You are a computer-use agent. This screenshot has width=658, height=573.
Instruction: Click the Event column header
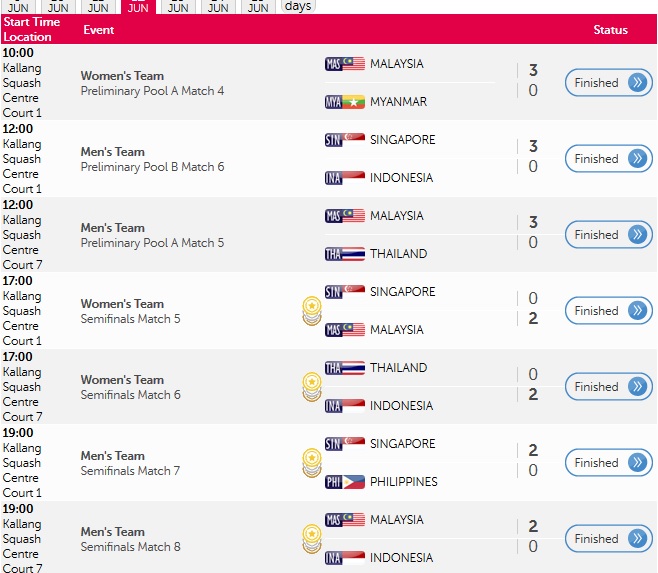click(99, 30)
